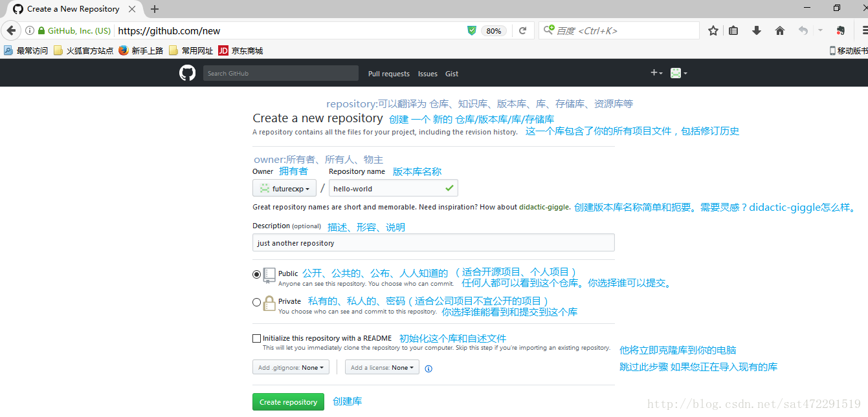Go to the GitHub home logo

click(187, 73)
